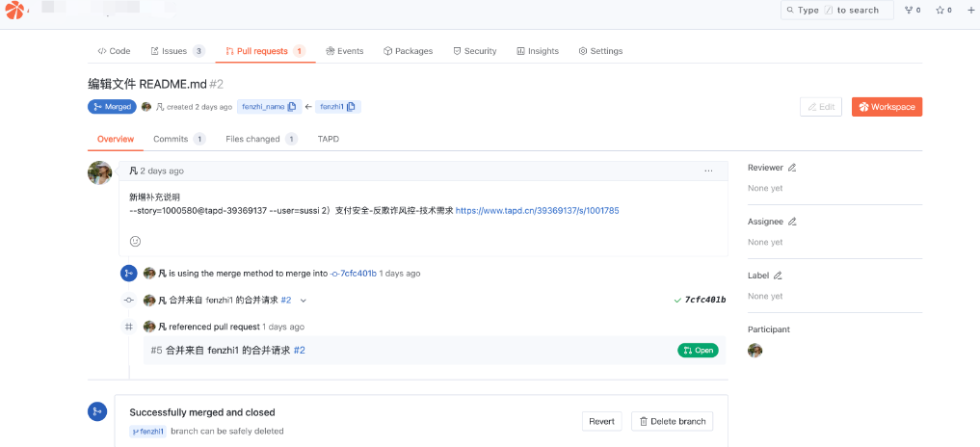Go to the Issues section

click(x=174, y=51)
